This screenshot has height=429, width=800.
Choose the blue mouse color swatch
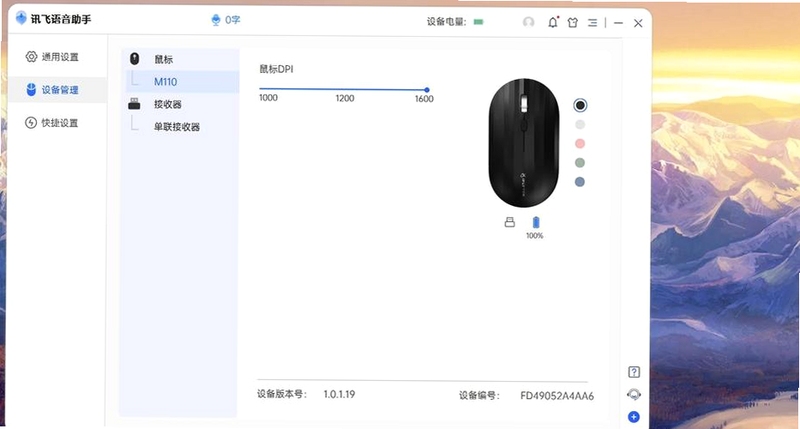(x=580, y=182)
